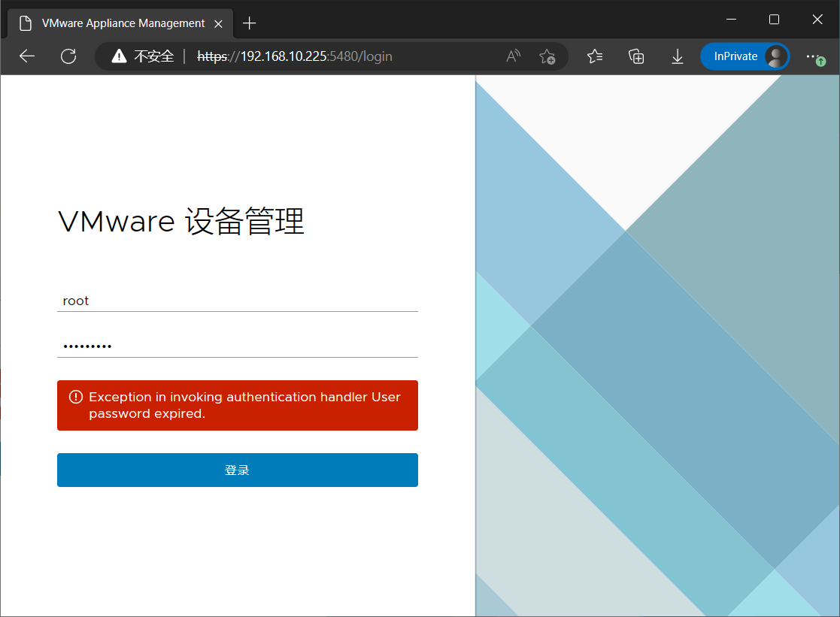Image resolution: width=840 pixels, height=617 pixels.
Task: Click the blue 登录 login button
Action: 238,470
